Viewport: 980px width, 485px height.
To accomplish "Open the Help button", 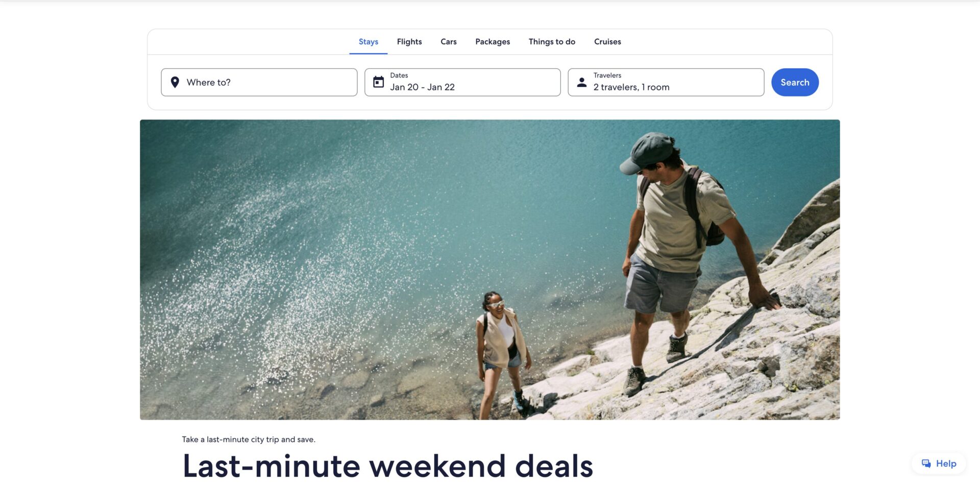I will [x=939, y=464].
